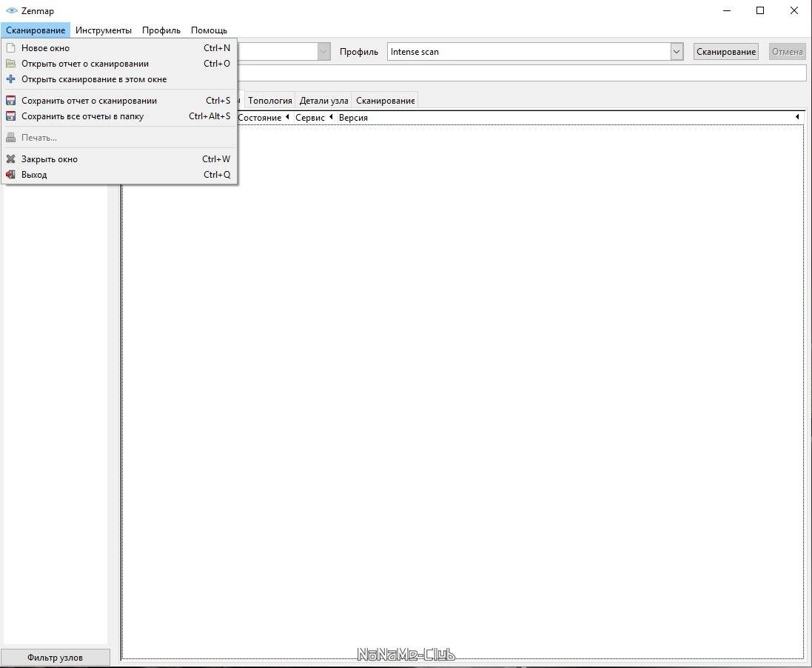Open the Помощь menu
The width and height of the screenshot is (812, 668).
[209, 30]
